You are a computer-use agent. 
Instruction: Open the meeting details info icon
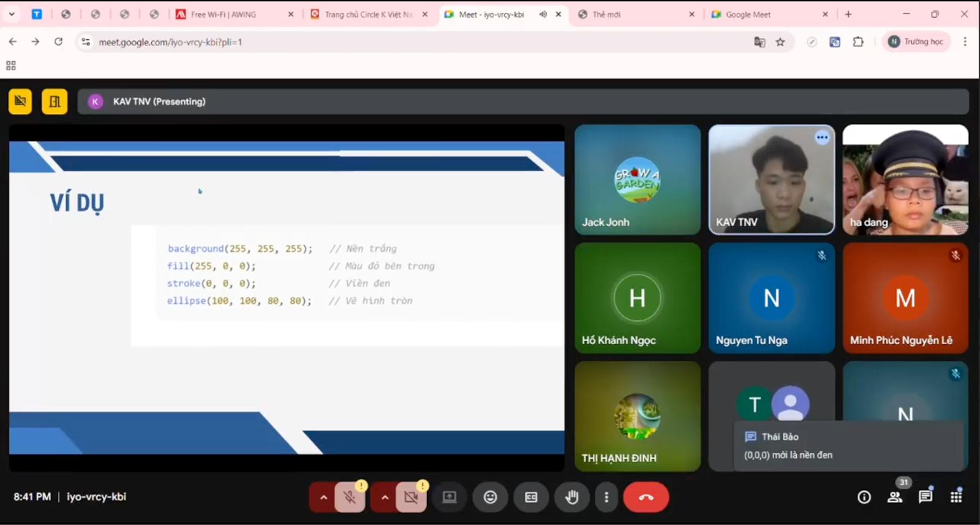(x=864, y=497)
